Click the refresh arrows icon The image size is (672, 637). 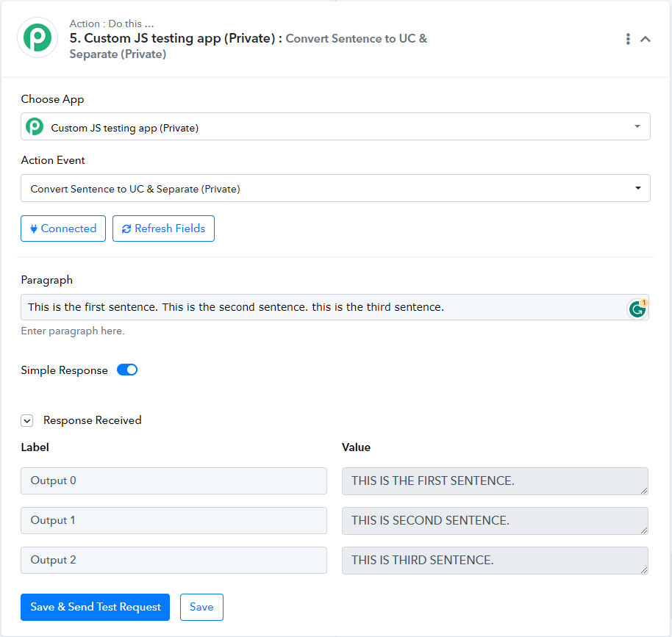(126, 228)
